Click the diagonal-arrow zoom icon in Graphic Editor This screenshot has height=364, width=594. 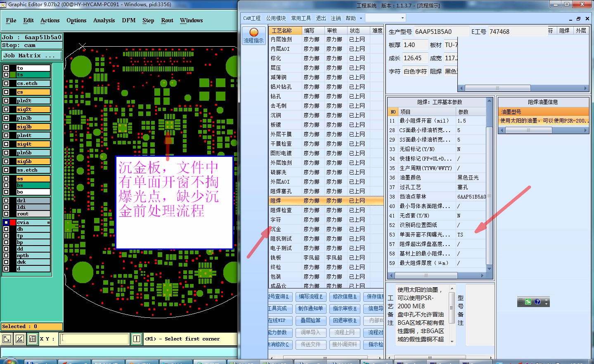[7, 339]
